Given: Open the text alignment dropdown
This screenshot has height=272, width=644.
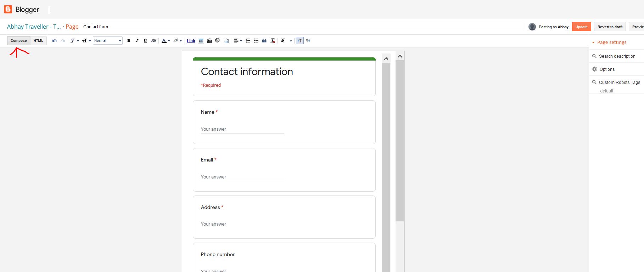Looking at the screenshot, I should click(x=238, y=41).
